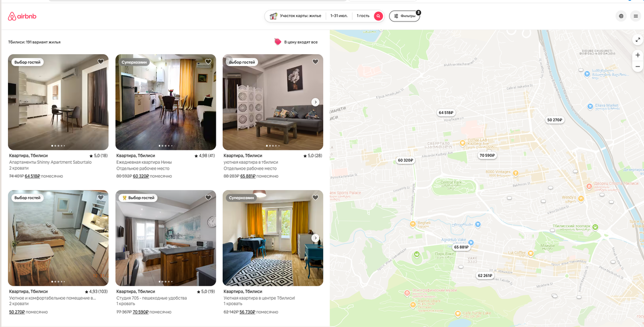
Task: Select the 64 518₽ map price marker
Action: (446, 113)
